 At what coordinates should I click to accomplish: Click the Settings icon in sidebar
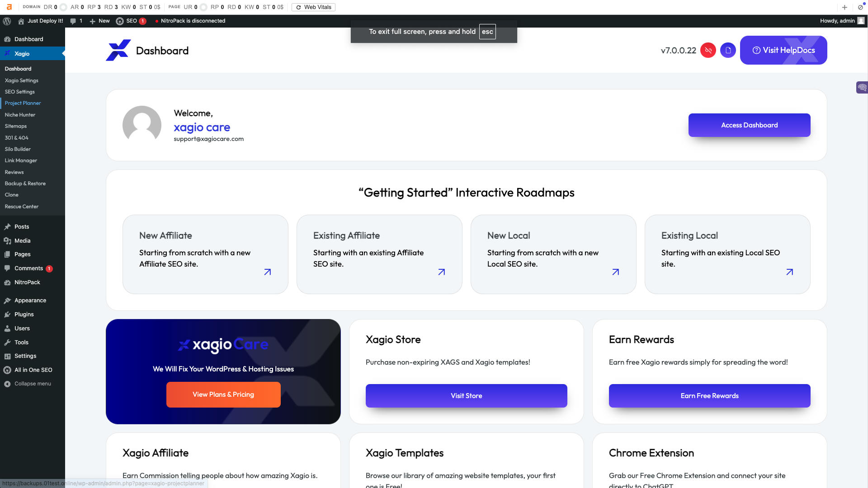click(x=7, y=356)
